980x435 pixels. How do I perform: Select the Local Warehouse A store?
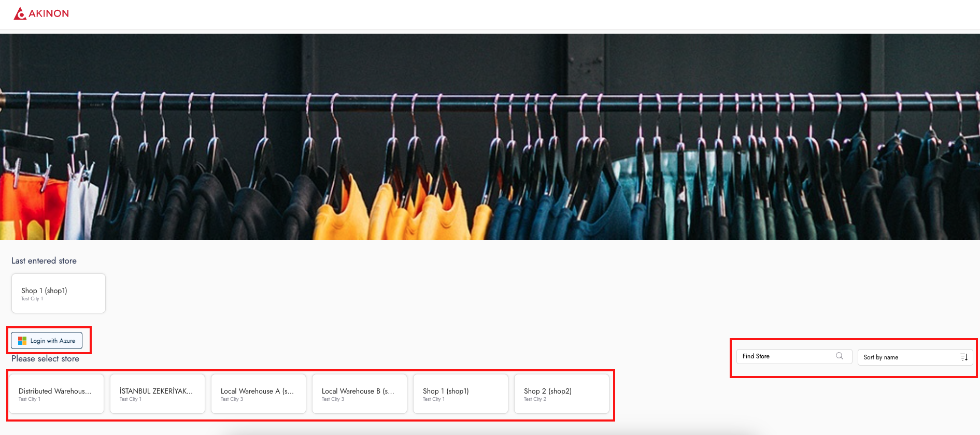point(258,394)
